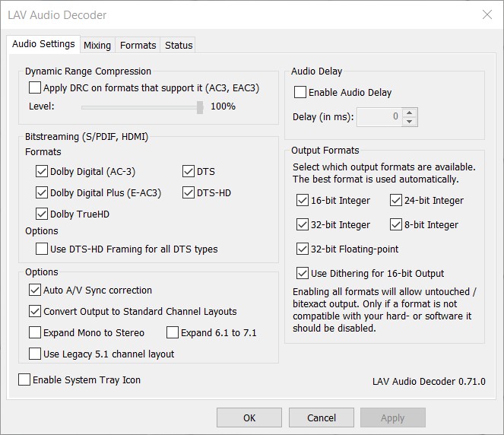Disable DTS-HD bitstreaming format
The height and width of the screenshot is (435, 504).
pyautogui.click(x=189, y=193)
